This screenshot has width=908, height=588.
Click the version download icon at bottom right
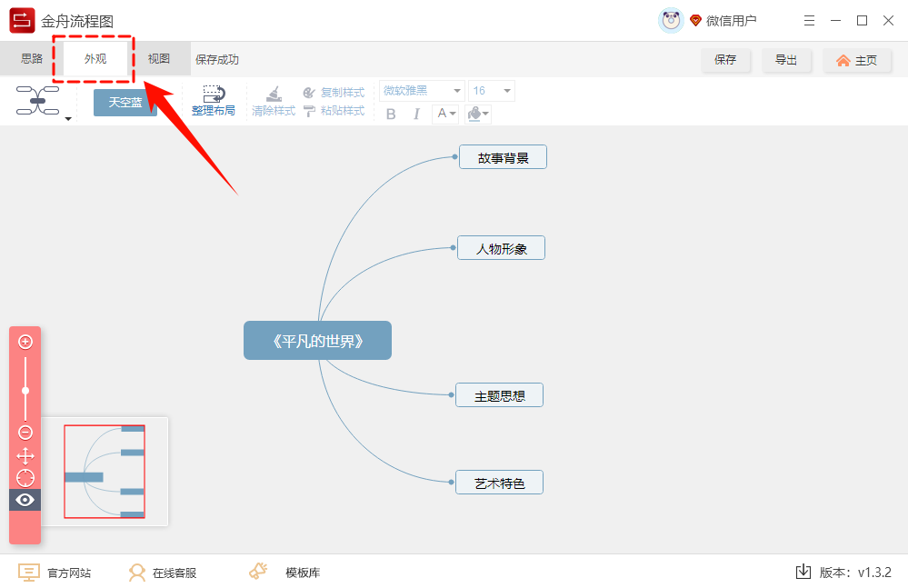pos(803,572)
